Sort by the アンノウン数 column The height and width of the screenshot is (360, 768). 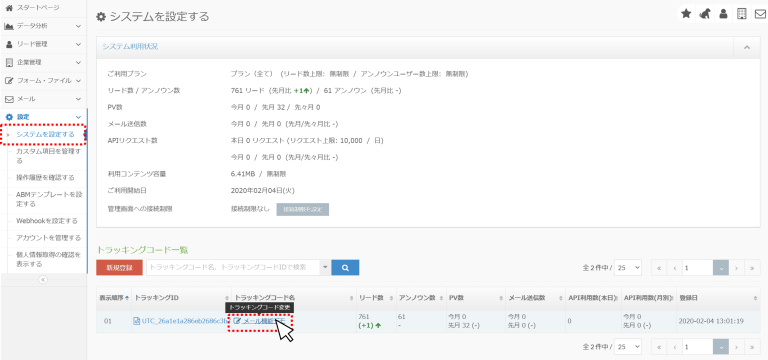click(x=420, y=298)
